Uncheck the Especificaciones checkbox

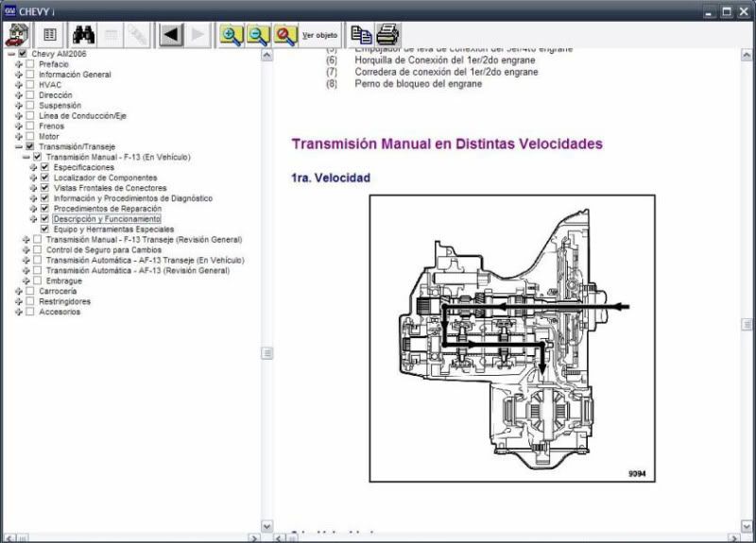[44, 167]
